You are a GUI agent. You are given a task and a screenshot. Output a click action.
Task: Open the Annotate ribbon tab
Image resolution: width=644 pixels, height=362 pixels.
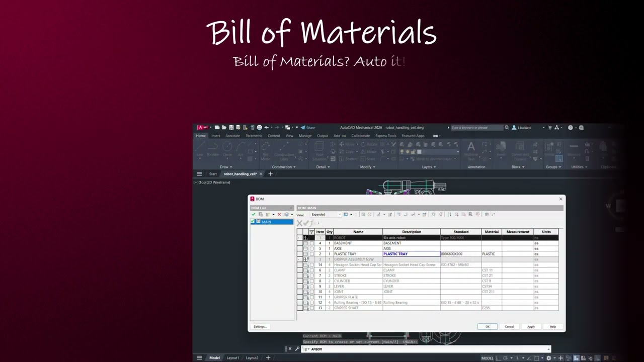tap(232, 136)
